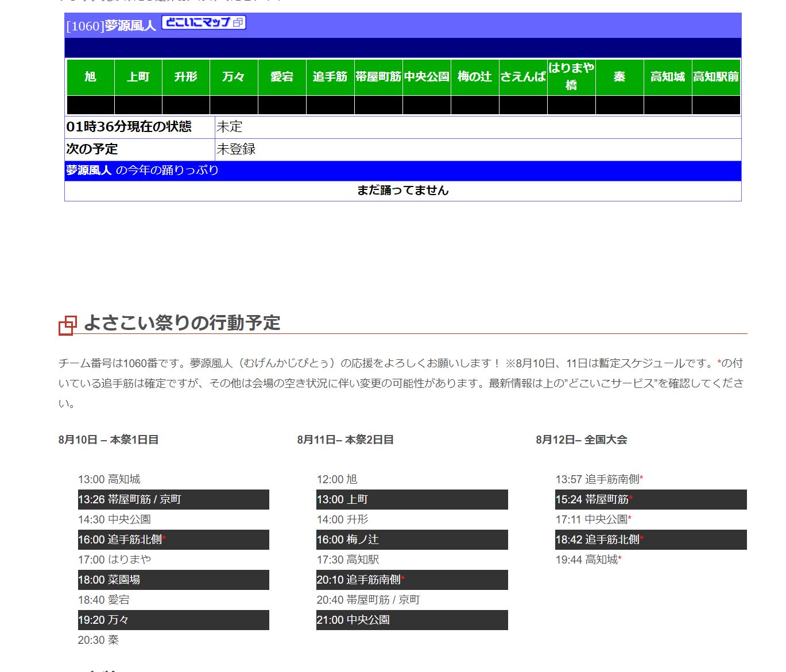Click the 13:00 上町 schedule row

[412, 499]
